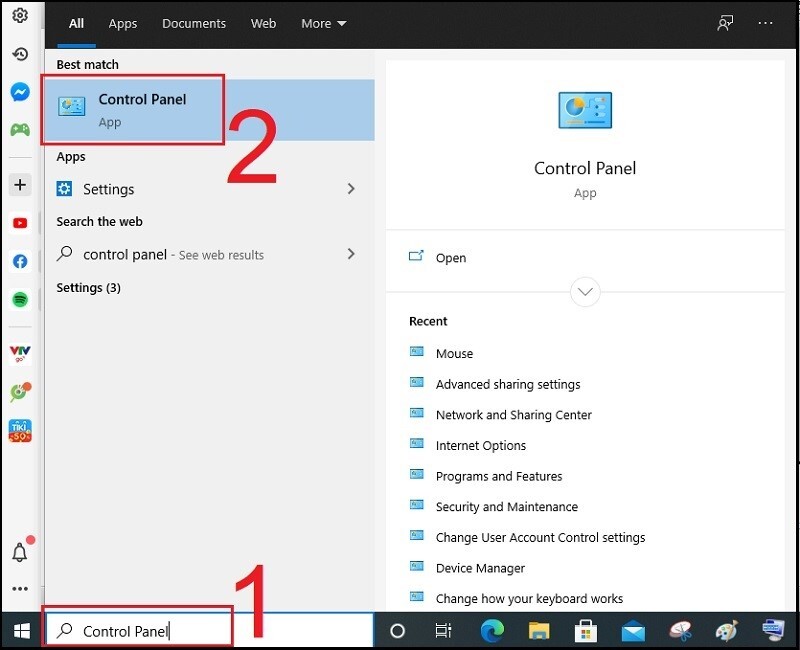Image resolution: width=800 pixels, height=650 pixels.
Task: Open Task View on the taskbar
Action: point(443,631)
